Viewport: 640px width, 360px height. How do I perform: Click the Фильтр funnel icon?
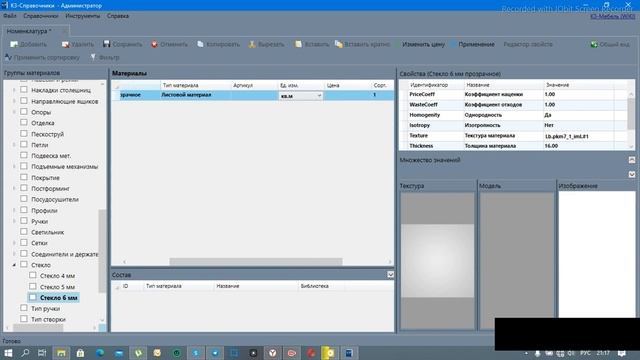coord(93,57)
